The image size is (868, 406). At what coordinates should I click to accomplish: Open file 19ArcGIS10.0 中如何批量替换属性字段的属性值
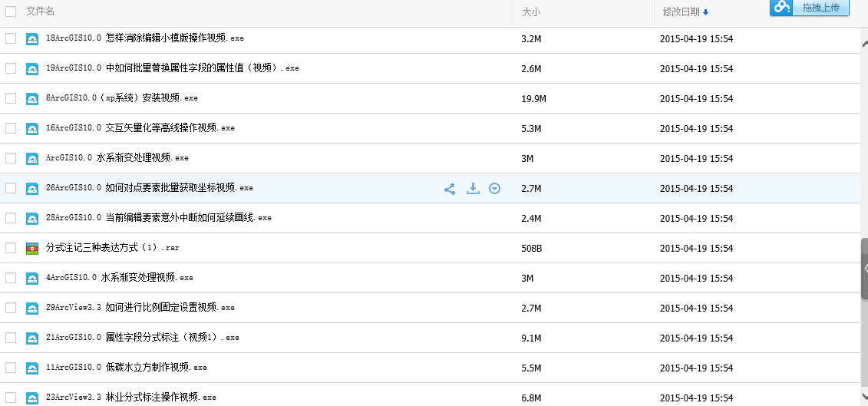[x=173, y=68]
